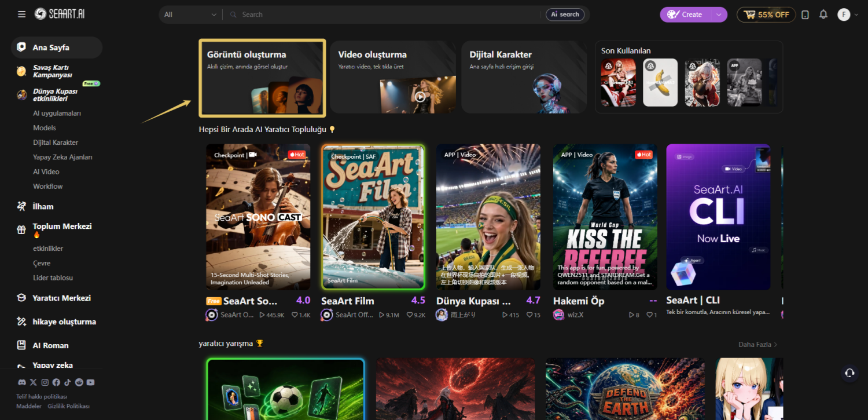
Task: Click the SeaArt.AI logo
Action: 60,14
